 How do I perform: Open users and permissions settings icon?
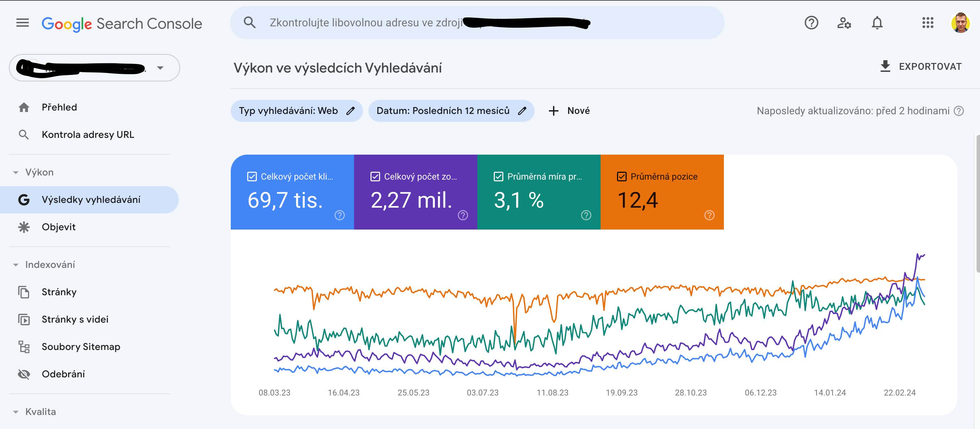coord(844,23)
